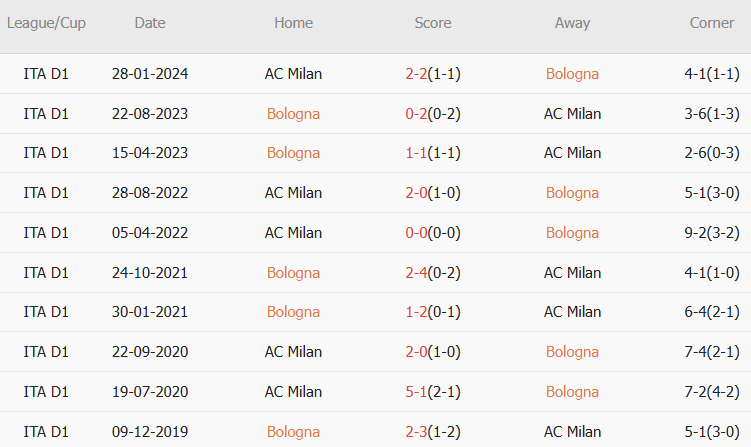
Task: Open 2-0 score from 28-08-2022
Action: pos(416,193)
